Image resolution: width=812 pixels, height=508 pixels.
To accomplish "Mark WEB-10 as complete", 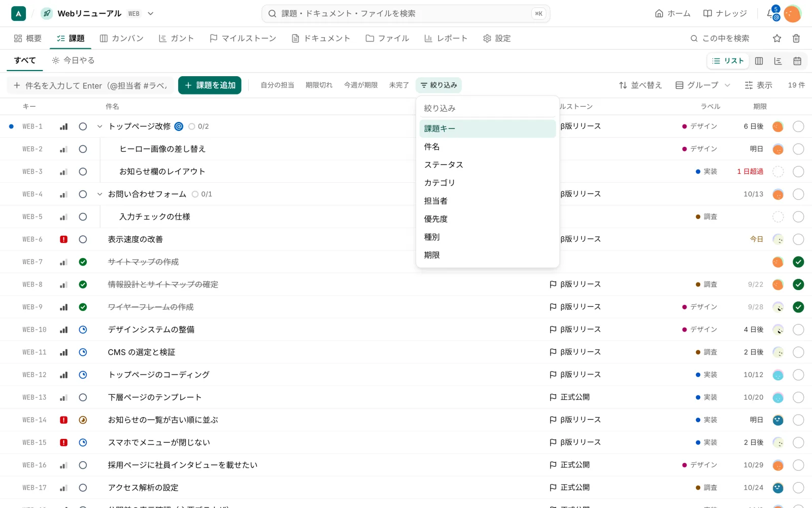I will [798, 330].
